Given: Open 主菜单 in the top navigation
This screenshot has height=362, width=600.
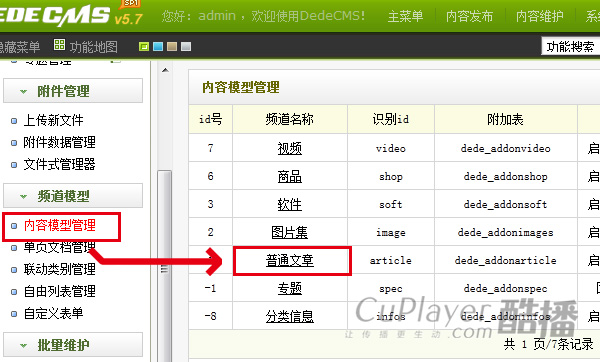Looking at the screenshot, I should pyautogui.click(x=405, y=16).
